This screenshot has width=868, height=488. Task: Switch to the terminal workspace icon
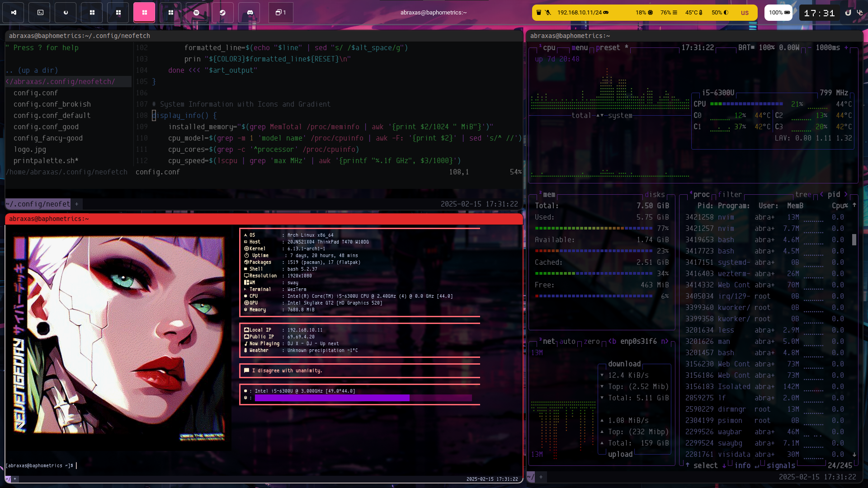click(x=39, y=13)
